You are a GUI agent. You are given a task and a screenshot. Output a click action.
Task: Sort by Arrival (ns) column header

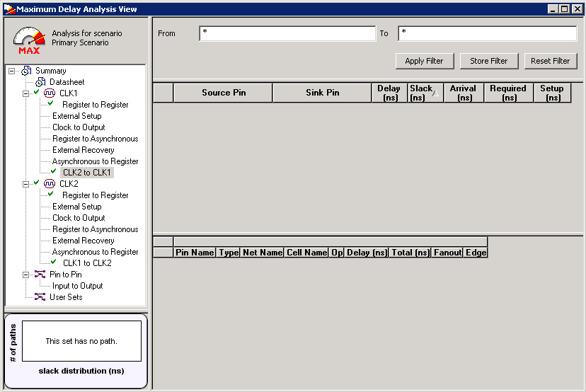coord(464,93)
